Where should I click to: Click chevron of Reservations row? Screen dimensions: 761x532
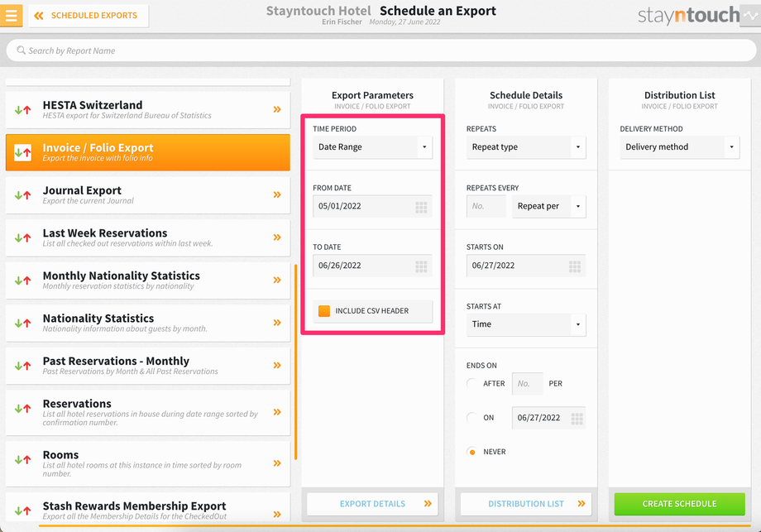tap(277, 412)
